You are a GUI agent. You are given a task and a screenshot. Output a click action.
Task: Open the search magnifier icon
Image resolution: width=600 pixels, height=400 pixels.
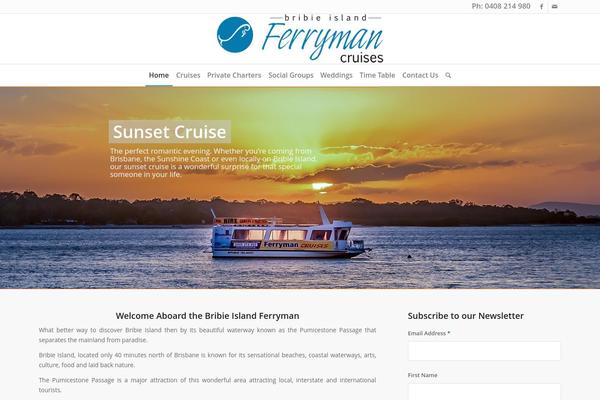[x=448, y=75]
